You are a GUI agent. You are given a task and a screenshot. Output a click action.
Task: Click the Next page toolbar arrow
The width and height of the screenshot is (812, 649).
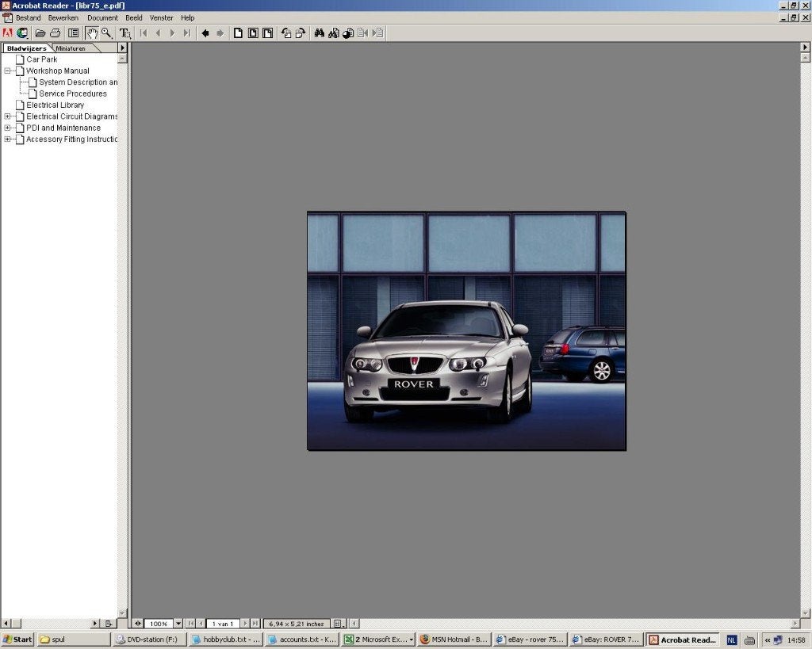[x=172, y=33]
